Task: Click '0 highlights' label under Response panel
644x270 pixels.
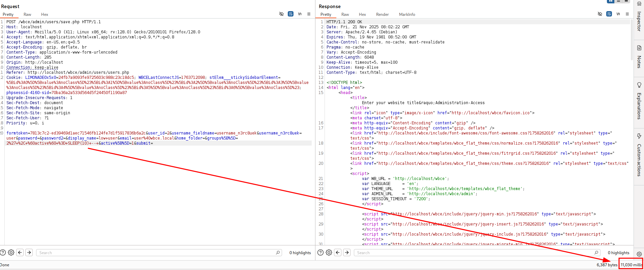Action: (x=619, y=253)
